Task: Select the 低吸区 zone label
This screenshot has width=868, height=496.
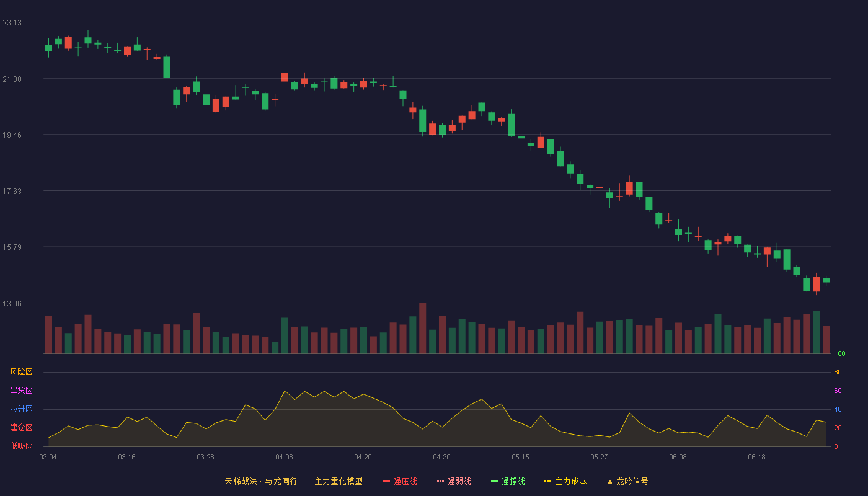Action: (21, 446)
